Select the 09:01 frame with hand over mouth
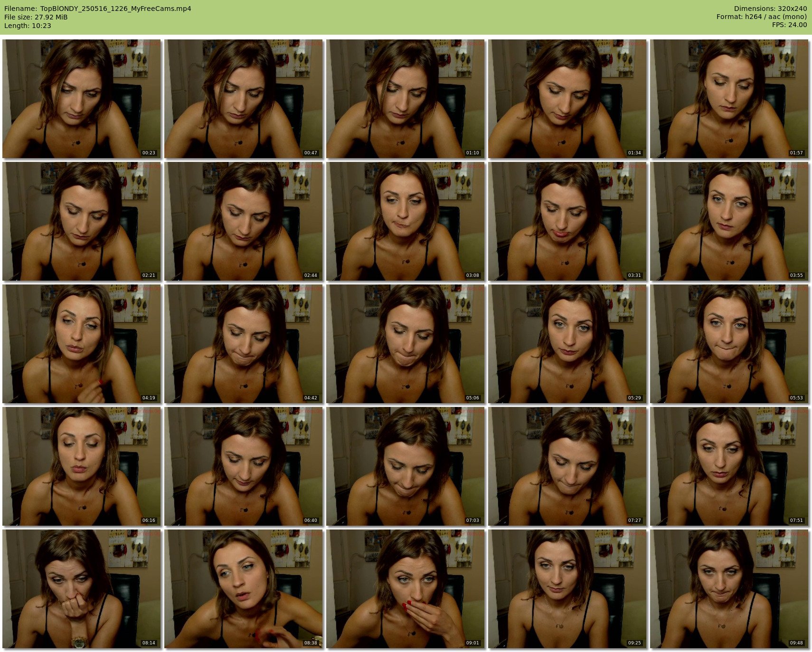The width and height of the screenshot is (812, 652). tap(406, 589)
